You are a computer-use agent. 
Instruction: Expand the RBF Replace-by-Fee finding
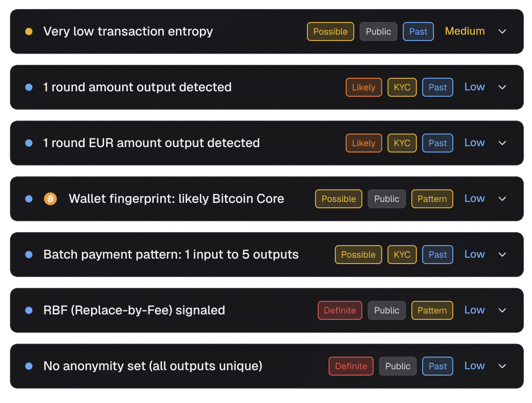pos(502,310)
